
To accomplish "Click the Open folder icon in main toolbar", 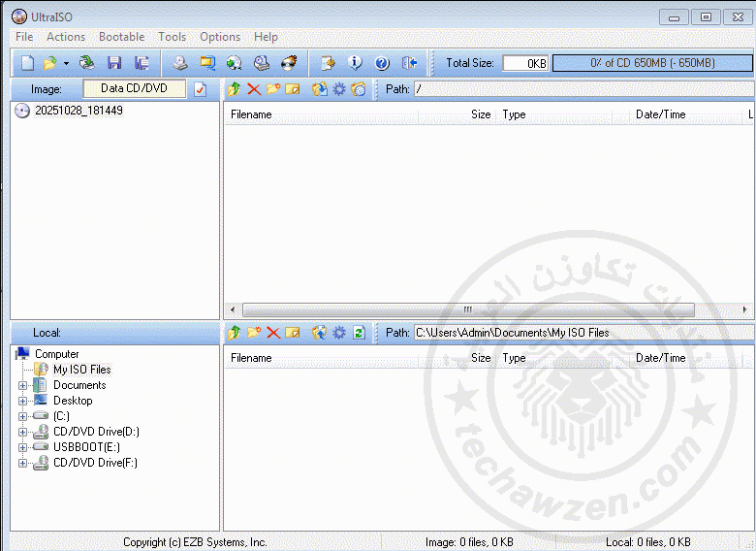I will pos(49,63).
